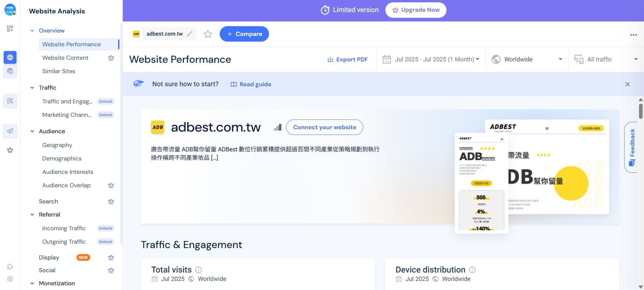The image size is (644, 290).
Task: Open the eye tracking sidebar icon
Action: click(10, 131)
